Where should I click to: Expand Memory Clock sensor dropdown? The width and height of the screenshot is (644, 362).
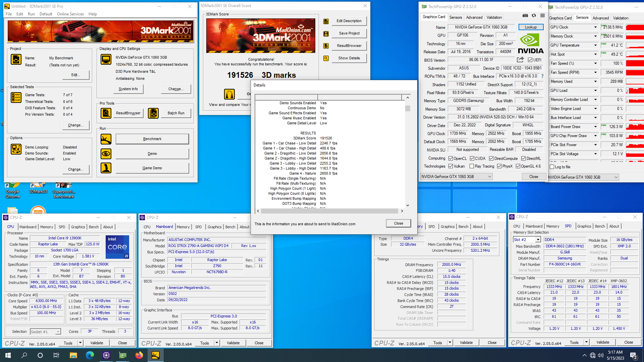point(595,36)
